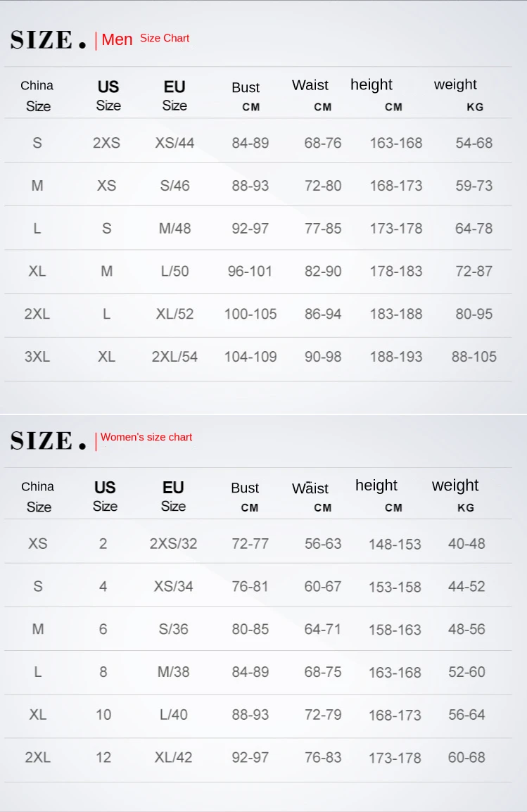Click the 2XS/32 EU size cell
The width and height of the screenshot is (527, 812).
pyautogui.click(x=173, y=543)
